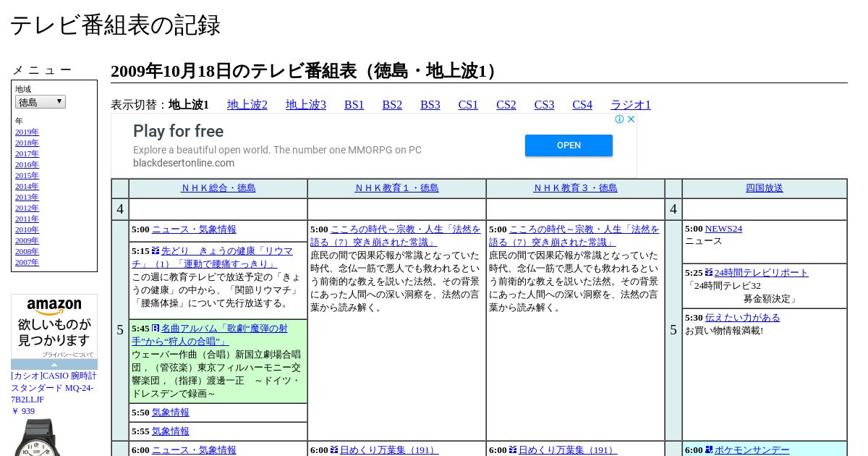868x456 pixels.
Task: Open the 徳島 region dropdown
Action: coord(41,102)
